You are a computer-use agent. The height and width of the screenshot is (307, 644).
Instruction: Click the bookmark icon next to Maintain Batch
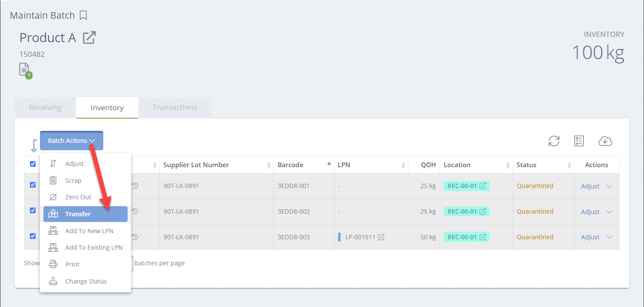(x=83, y=15)
